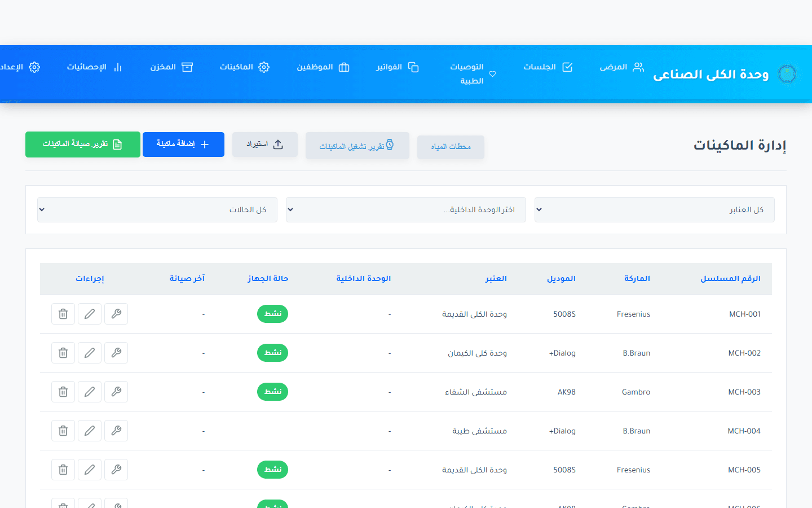Expand the التوصيات الطبية nav menu
812x508 pixels.
473,74
